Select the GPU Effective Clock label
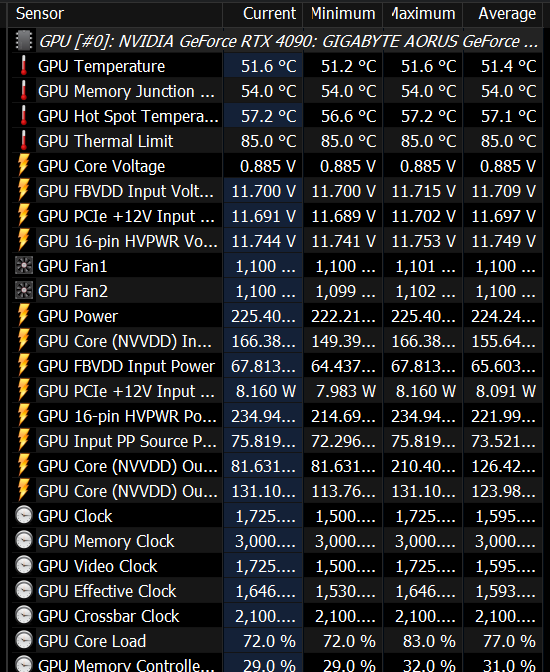This screenshot has width=550, height=672. [107, 591]
